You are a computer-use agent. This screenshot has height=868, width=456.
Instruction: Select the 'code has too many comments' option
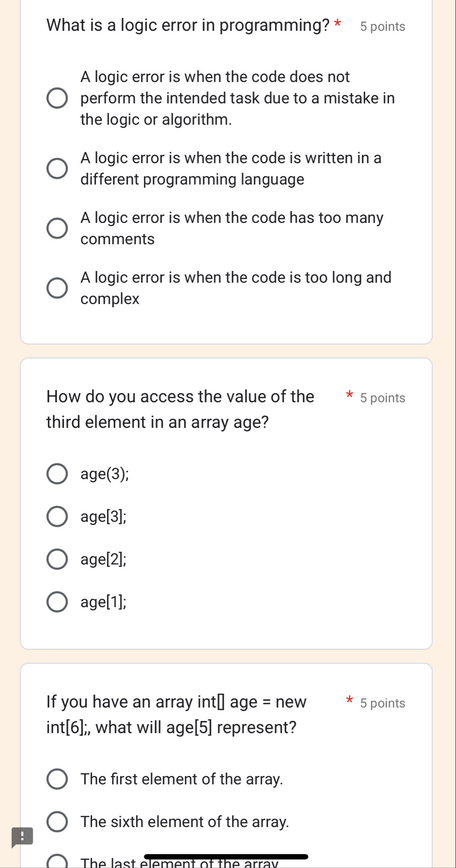point(57,228)
